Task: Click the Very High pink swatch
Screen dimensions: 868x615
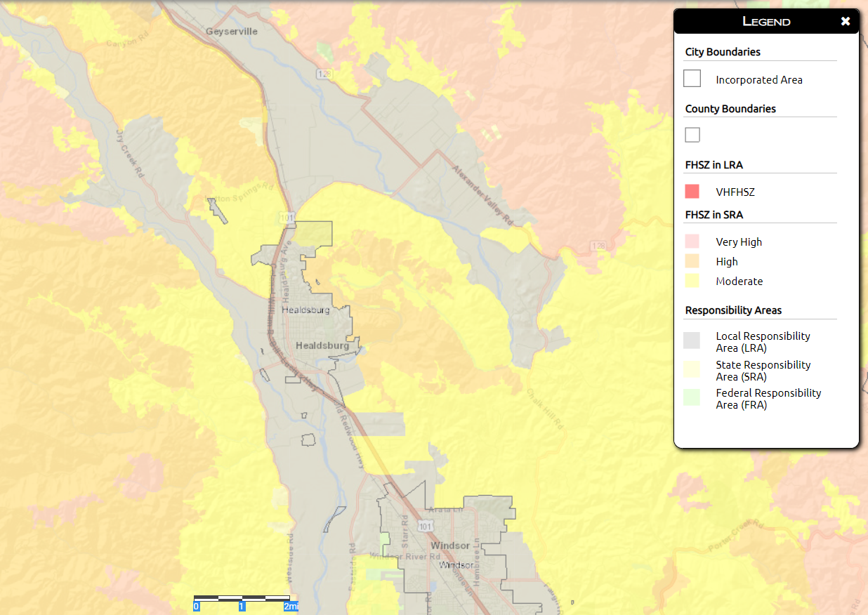Action: [x=692, y=242]
